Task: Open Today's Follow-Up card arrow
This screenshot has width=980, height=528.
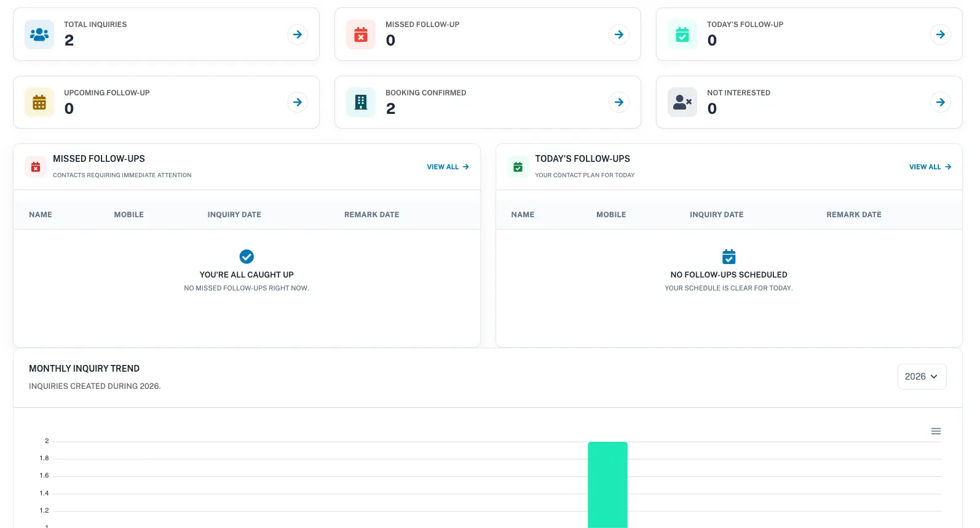Action: click(941, 34)
